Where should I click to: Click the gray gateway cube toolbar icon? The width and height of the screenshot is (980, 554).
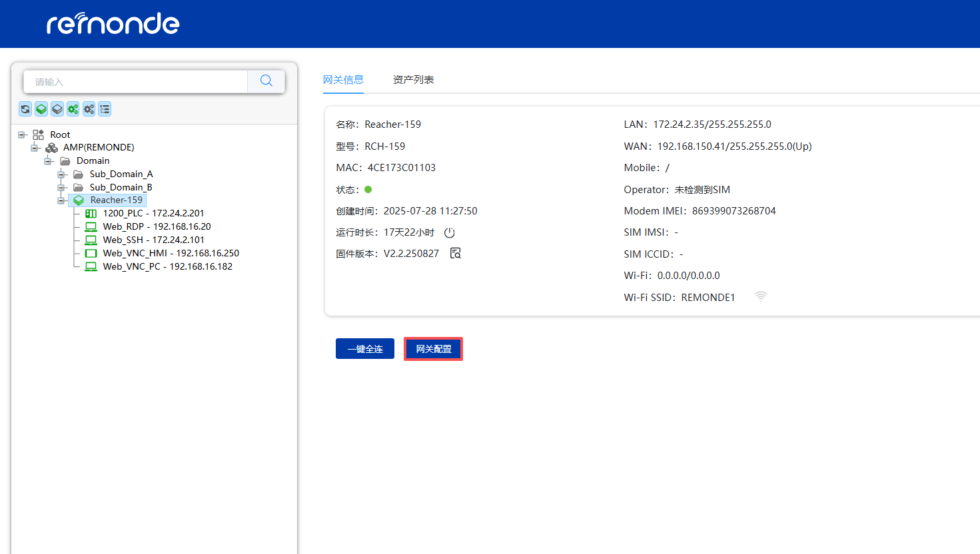pos(57,109)
